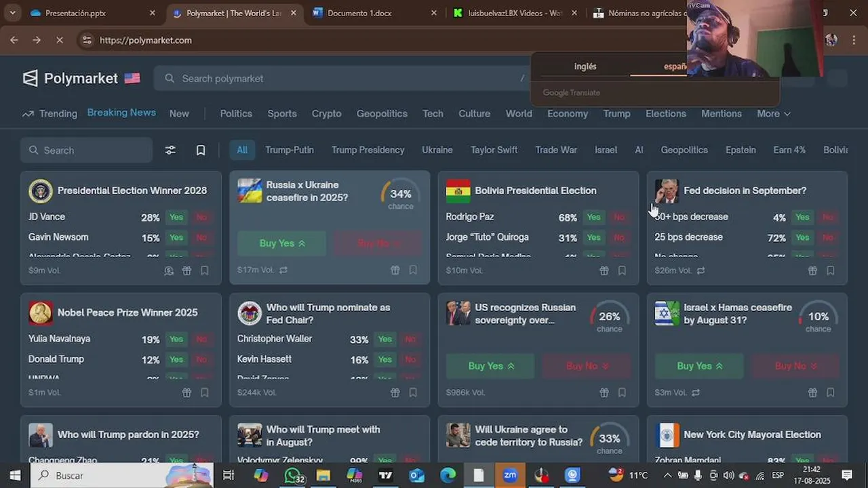This screenshot has width=868, height=488.
Task: Select Yes for Rodrigo Paz
Action: [x=594, y=218]
